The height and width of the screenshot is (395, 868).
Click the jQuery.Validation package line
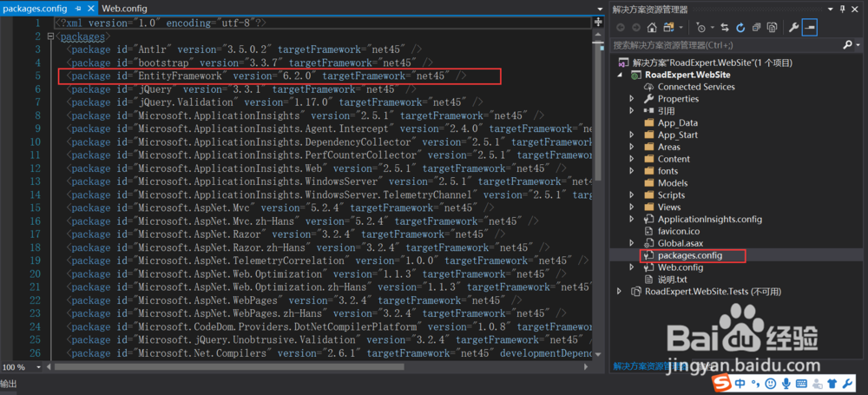274,102
